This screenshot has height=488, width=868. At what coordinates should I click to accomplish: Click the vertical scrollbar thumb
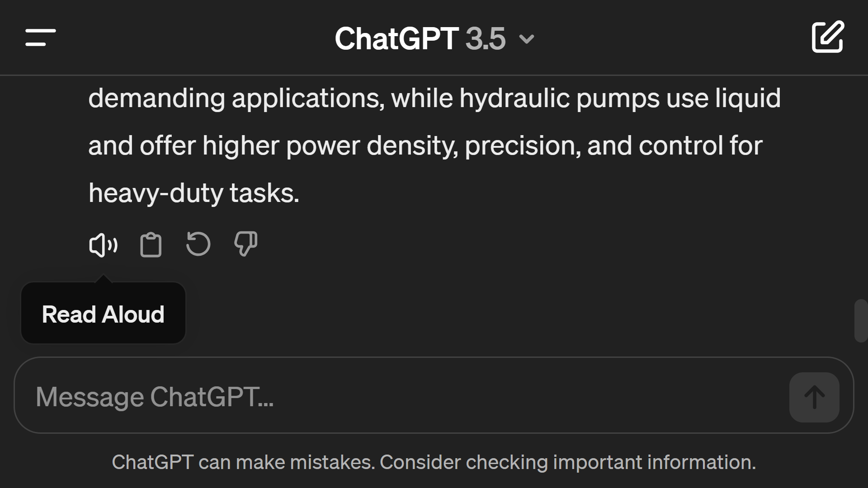coord(861,321)
